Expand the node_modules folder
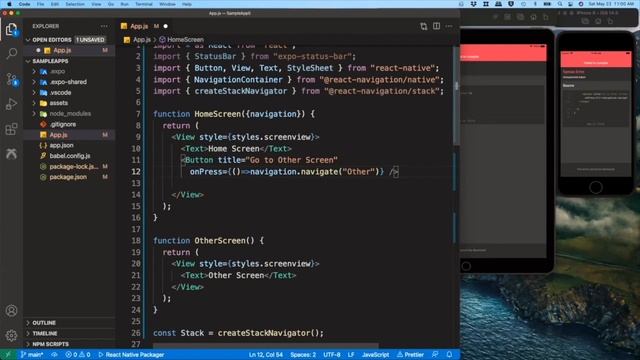This screenshot has width=640, height=360. point(70,114)
